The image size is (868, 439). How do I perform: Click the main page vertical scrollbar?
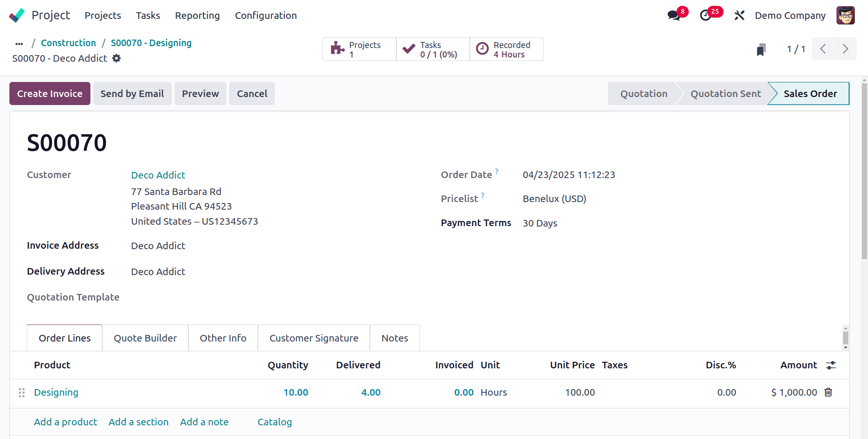click(x=864, y=171)
